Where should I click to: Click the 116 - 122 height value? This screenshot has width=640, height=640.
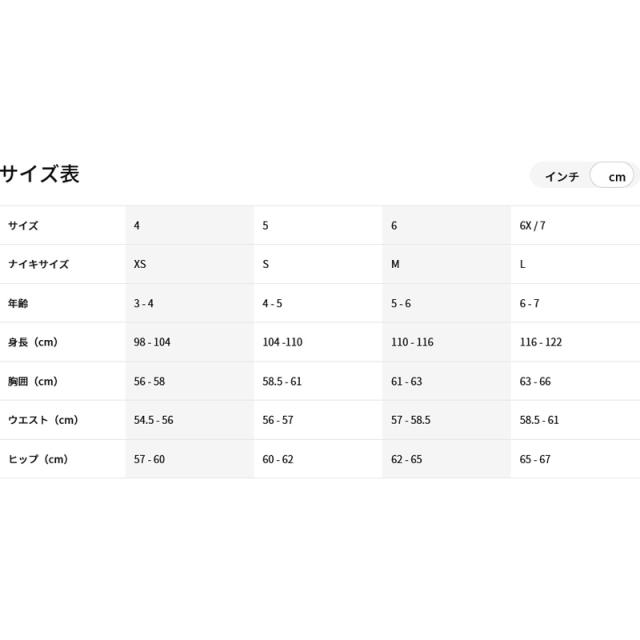[x=541, y=342]
